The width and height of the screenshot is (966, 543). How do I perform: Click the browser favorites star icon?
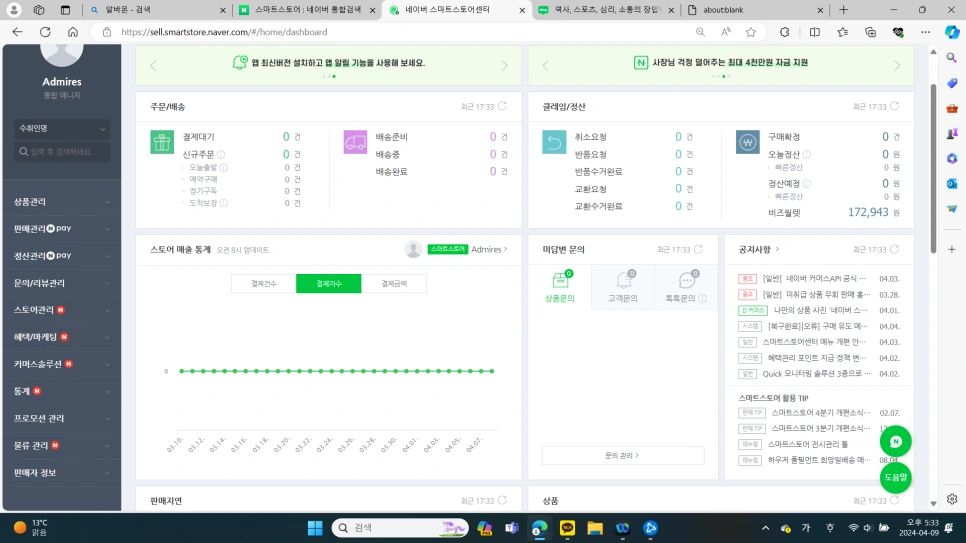[750, 32]
